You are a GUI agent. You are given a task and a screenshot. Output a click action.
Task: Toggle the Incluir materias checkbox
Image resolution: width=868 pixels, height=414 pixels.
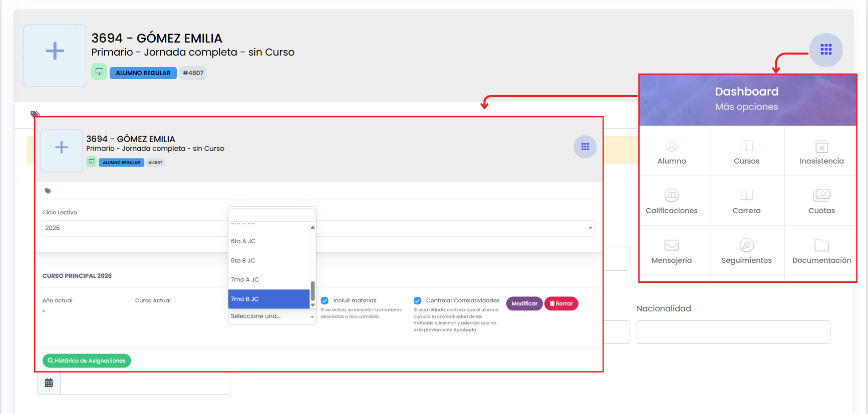tap(325, 300)
